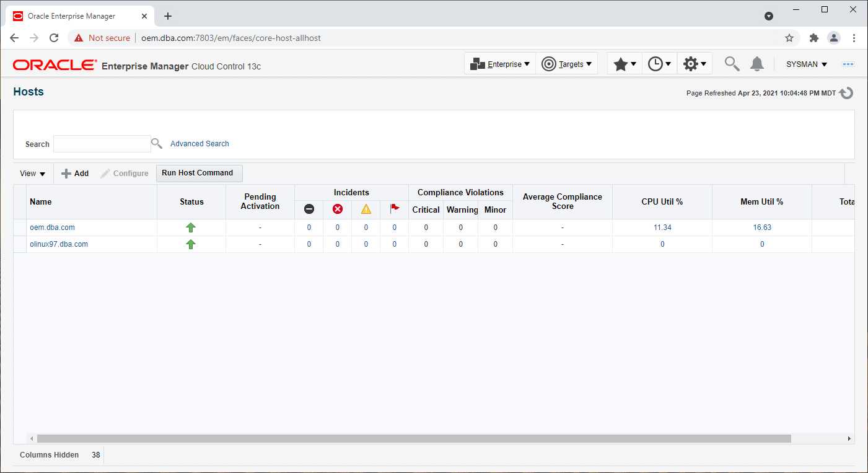
Task: Click the Fatal incidents column icon
Action: pos(309,210)
